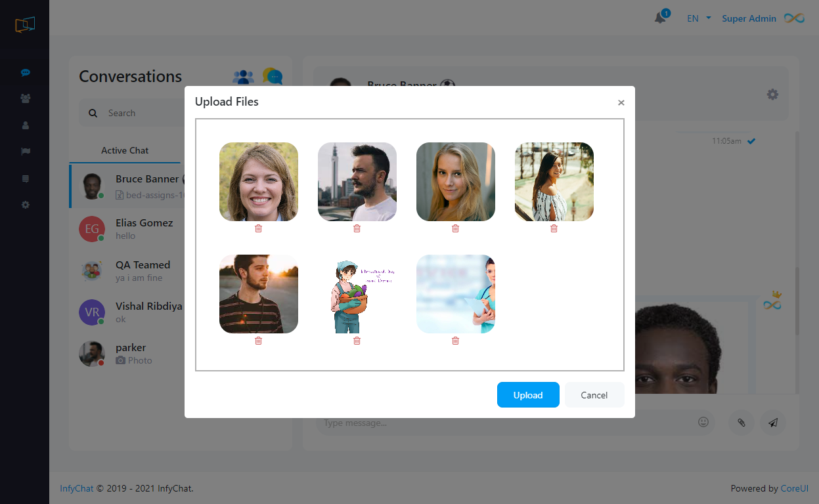
Task: Visit the CoreUI link in the footer
Action: (x=794, y=488)
